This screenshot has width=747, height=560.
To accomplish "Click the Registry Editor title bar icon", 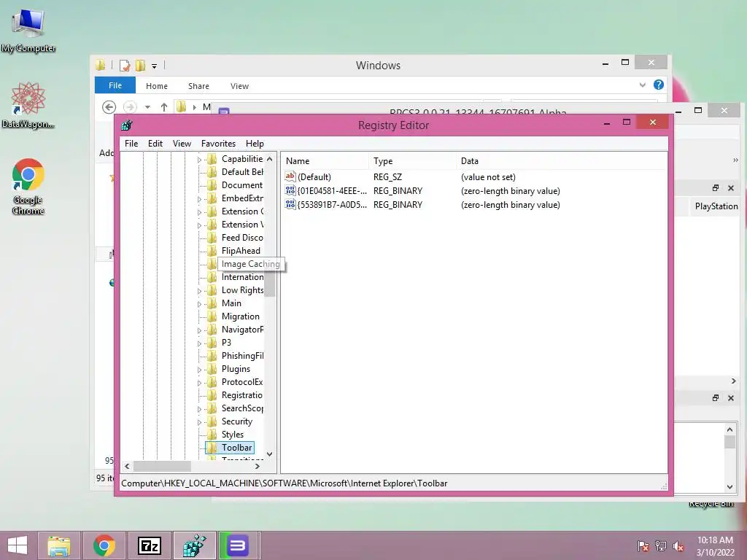I will click(127, 125).
